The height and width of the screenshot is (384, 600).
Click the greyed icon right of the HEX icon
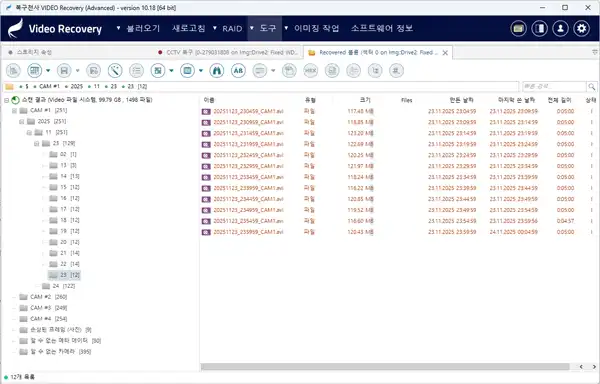tap(332, 70)
